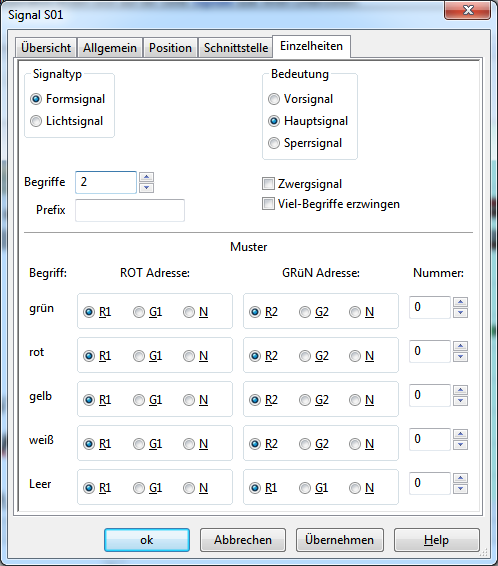Decrement the rot row Nummer spinner
Screen dimensions: 498x566
[460, 357]
